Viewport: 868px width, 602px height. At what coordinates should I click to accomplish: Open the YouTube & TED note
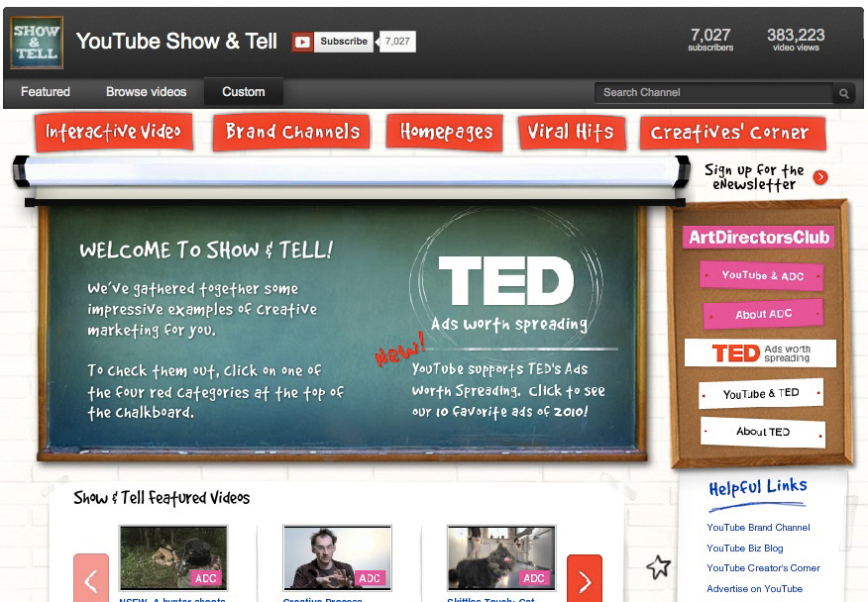coord(761,393)
